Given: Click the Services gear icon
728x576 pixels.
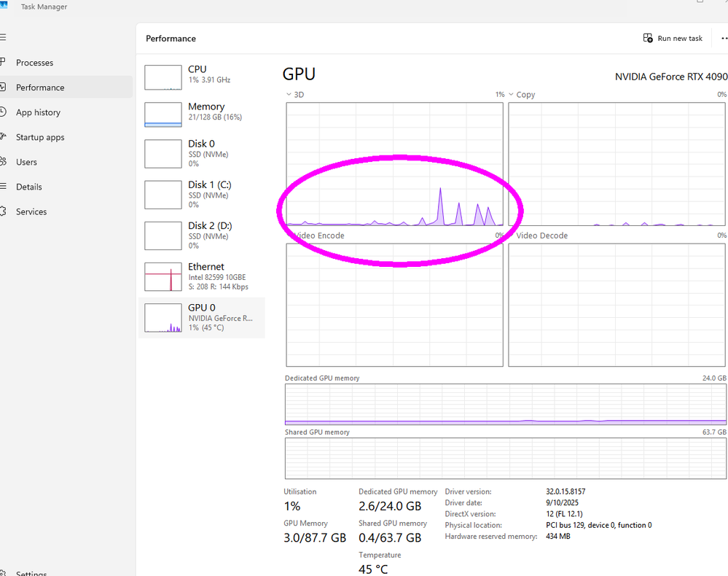Looking at the screenshot, I should 3,211.
